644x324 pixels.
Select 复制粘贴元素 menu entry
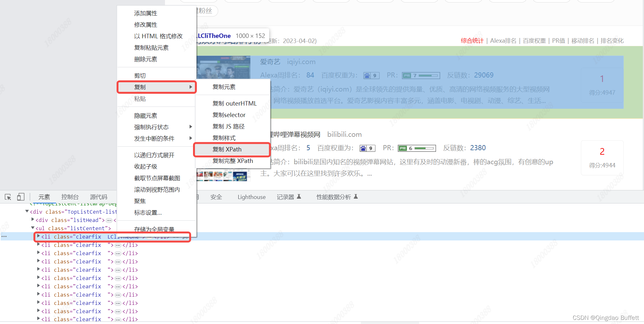click(157, 48)
